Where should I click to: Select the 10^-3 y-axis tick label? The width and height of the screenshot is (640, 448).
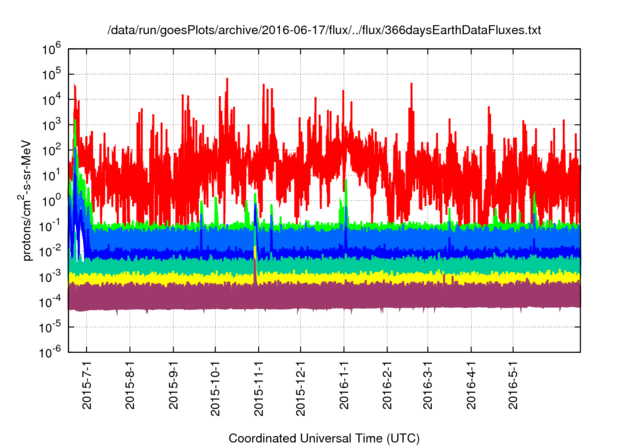[50, 277]
